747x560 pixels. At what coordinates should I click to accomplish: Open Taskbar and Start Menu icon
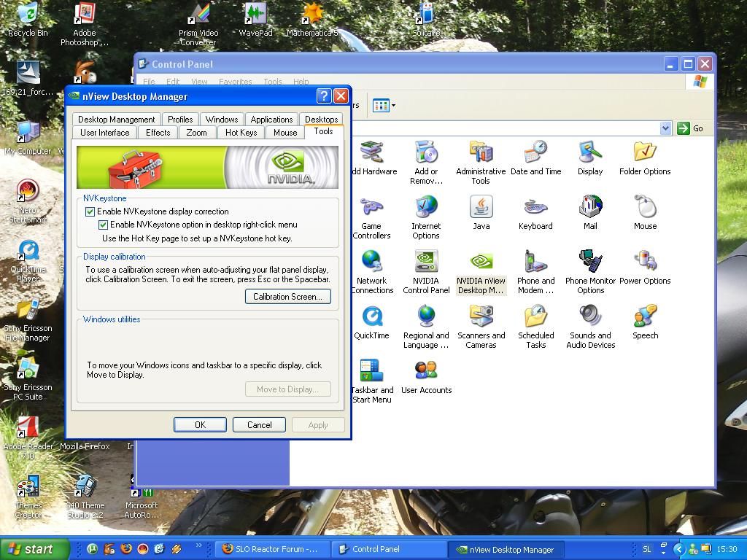[372, 381]
